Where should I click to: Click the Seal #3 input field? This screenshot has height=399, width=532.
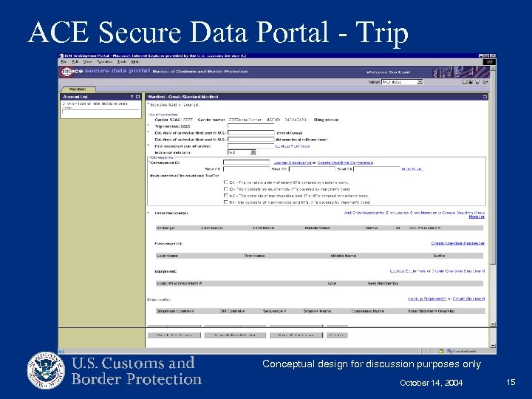pyautogui.click(x=377, y=169)
